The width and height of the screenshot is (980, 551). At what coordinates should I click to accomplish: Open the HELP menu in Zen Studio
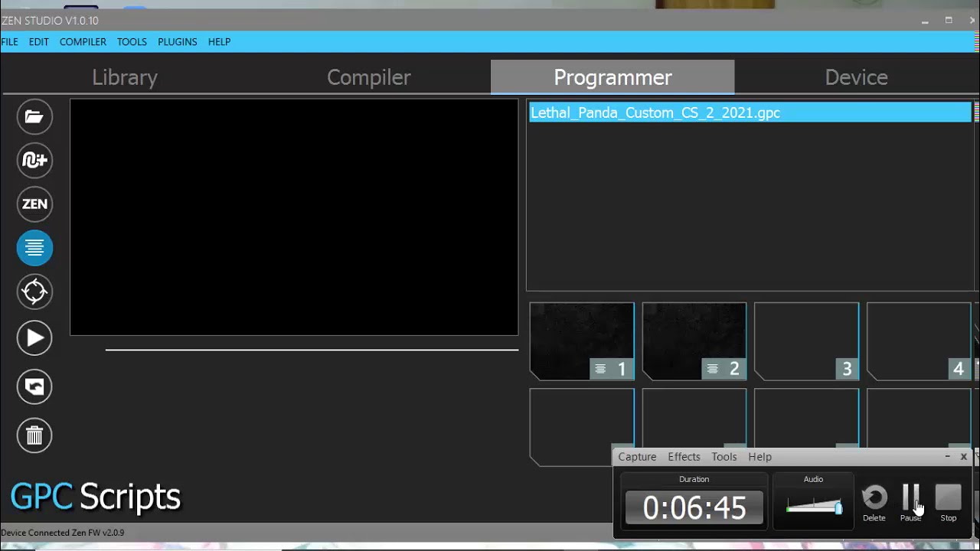219,41
